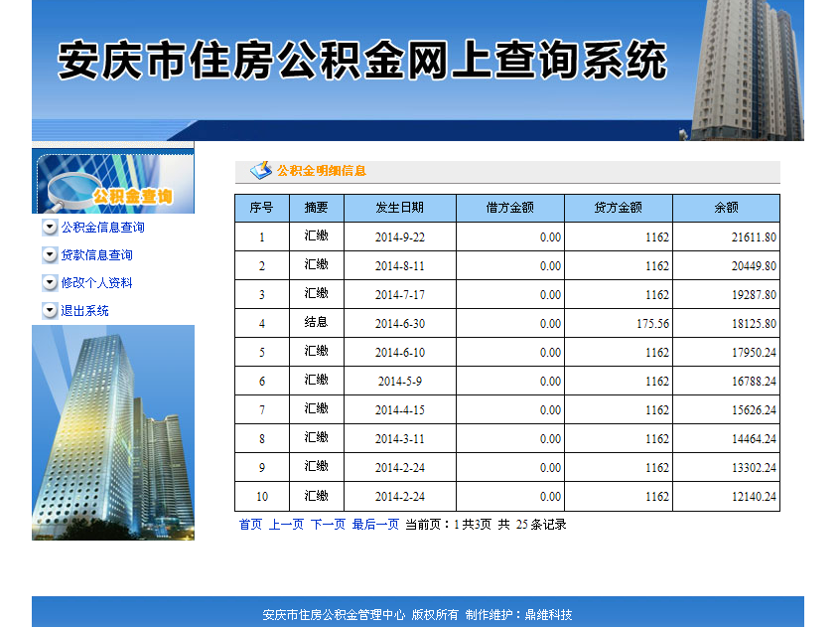The width and height of the screenshot is (840, 627).
Task: Click footer text 安庆市住房公积金管理中心 版权所有
Action: click(360, 615)
